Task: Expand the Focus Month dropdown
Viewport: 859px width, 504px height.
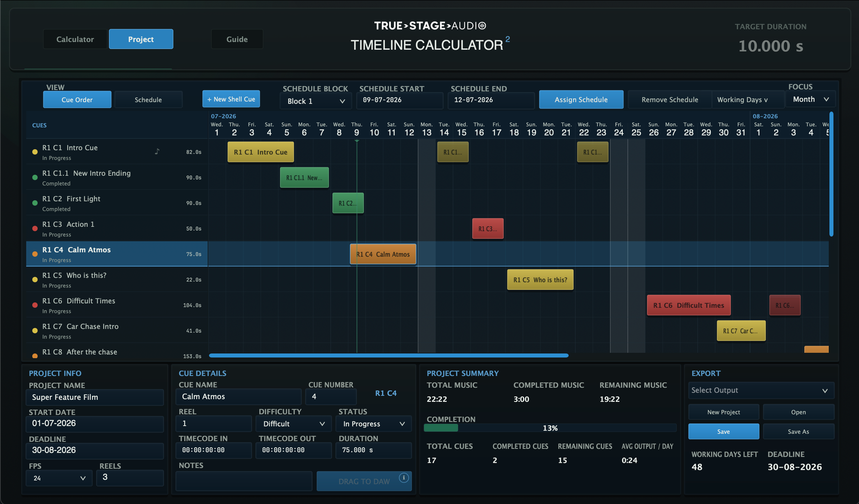Action: (811, 99)
